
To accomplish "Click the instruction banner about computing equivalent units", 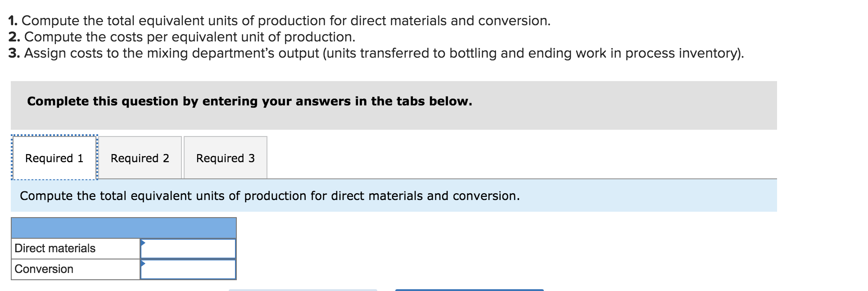I will tap(270, 196).
